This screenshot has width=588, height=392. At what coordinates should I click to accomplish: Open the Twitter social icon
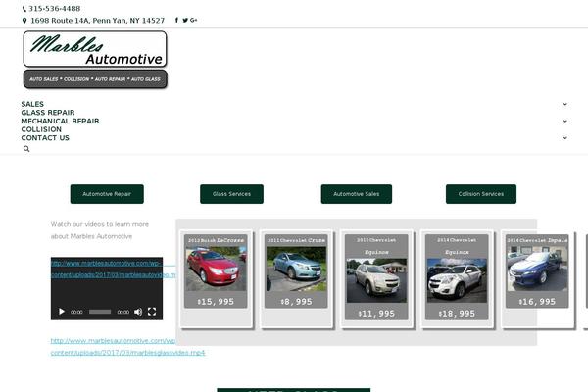[x=185, y=20]
